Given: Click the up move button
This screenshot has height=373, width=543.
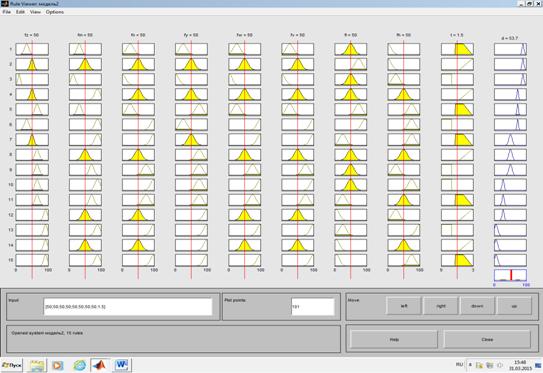Looking at the screenshot, I should [514, 306].
